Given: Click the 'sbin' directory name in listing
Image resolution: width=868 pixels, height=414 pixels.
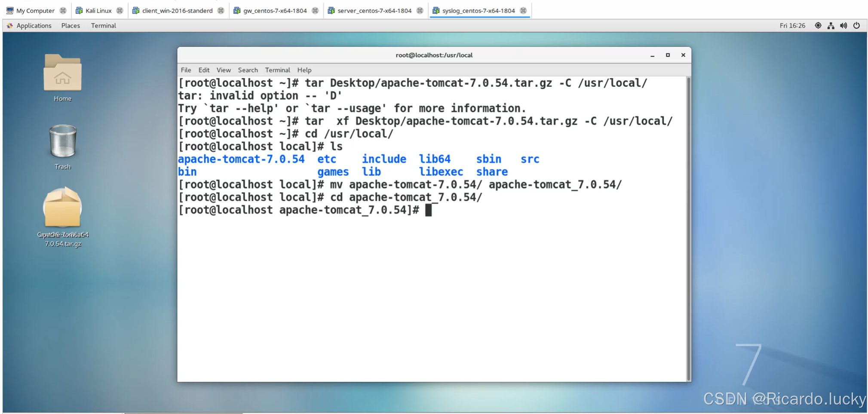Looking at the screenshot, I should click(x=489, y=159).
